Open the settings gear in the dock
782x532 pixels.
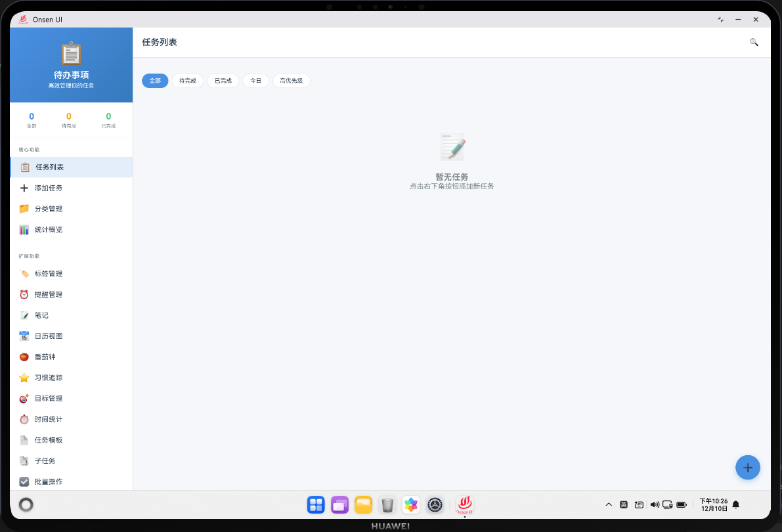coord(435,505)
